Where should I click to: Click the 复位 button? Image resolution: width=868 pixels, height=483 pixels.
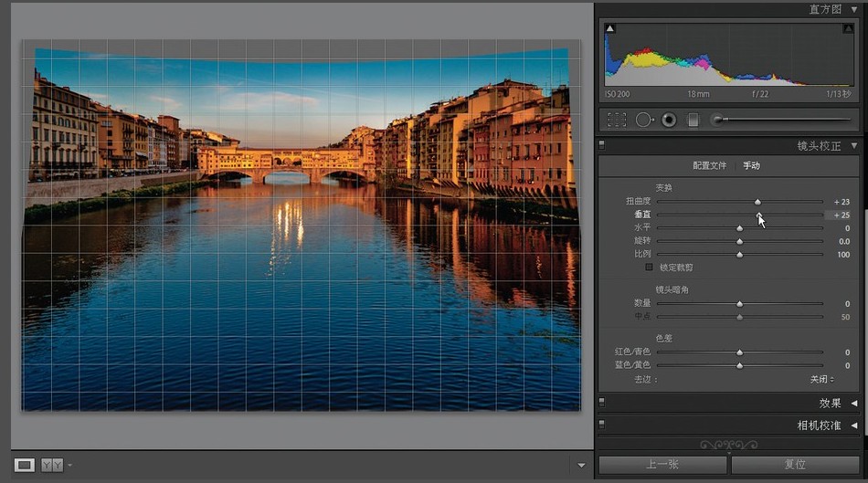click(795, 465)
